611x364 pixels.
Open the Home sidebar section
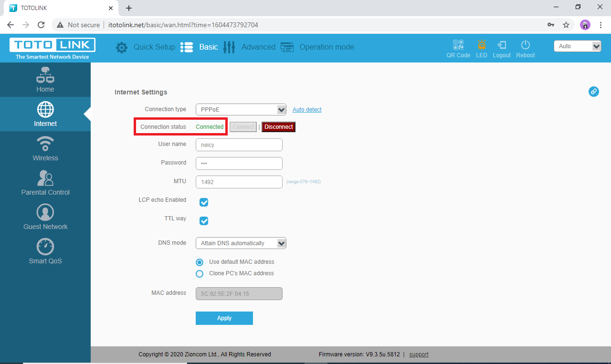click(x=45, y=80)
